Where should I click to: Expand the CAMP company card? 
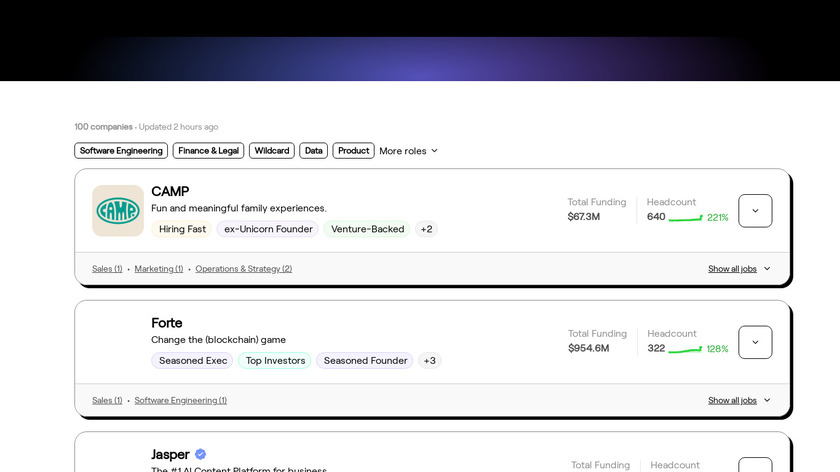tap(755, 211)
